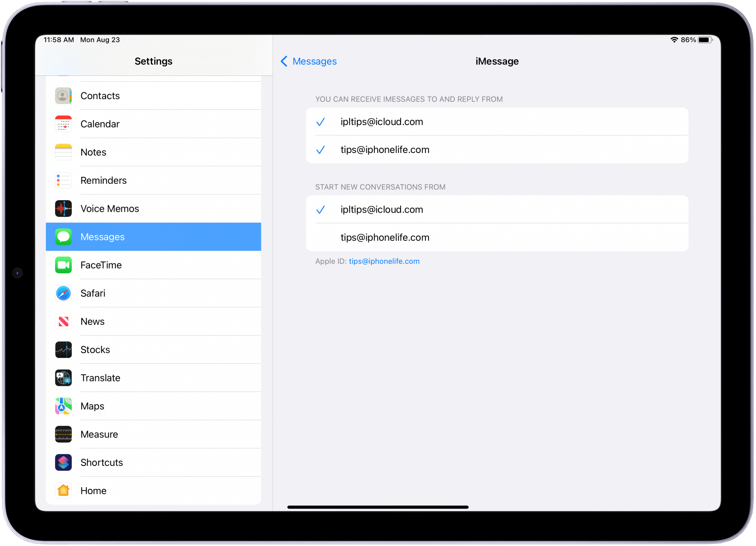
Task: Tap the Reminders app icon
Action: click(63, 181)
